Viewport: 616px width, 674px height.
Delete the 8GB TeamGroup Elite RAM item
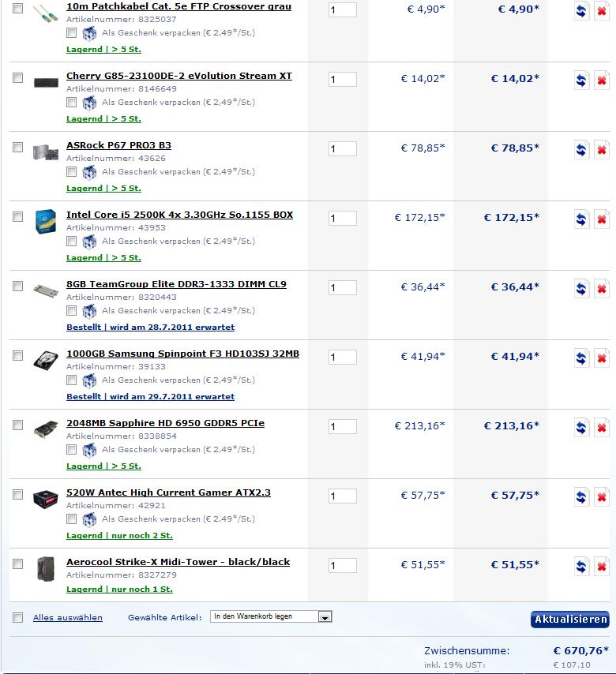point(601,289)
